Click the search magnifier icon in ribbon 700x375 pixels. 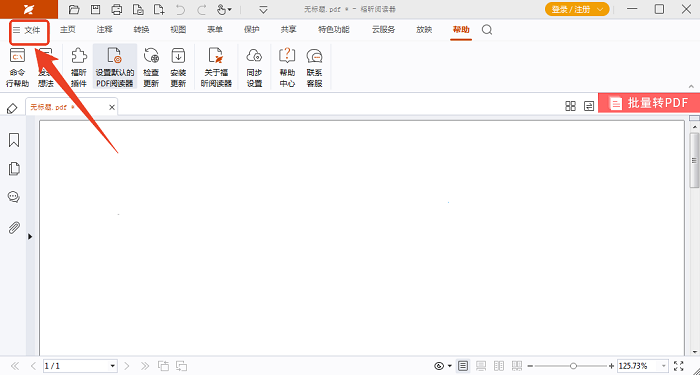tap(487, 30)
